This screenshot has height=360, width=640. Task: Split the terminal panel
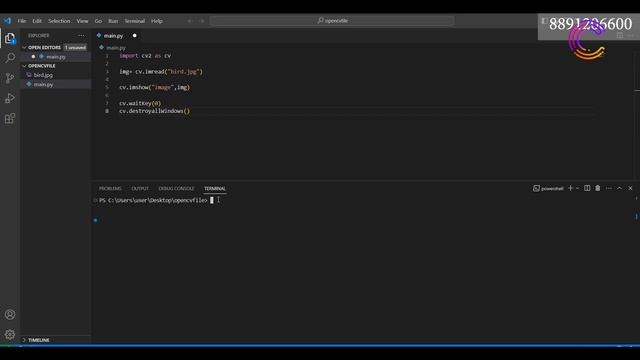[x=587, y=188]
